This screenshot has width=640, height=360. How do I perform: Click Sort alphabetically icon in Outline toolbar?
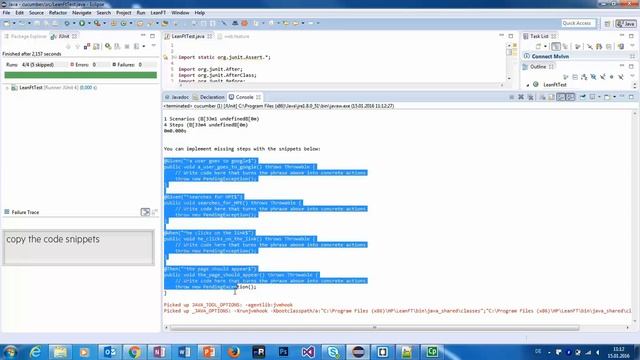click(584, 77)
